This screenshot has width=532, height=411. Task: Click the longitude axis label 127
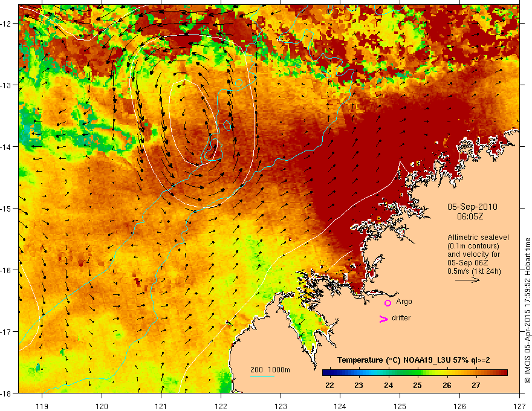pos(519,406)
